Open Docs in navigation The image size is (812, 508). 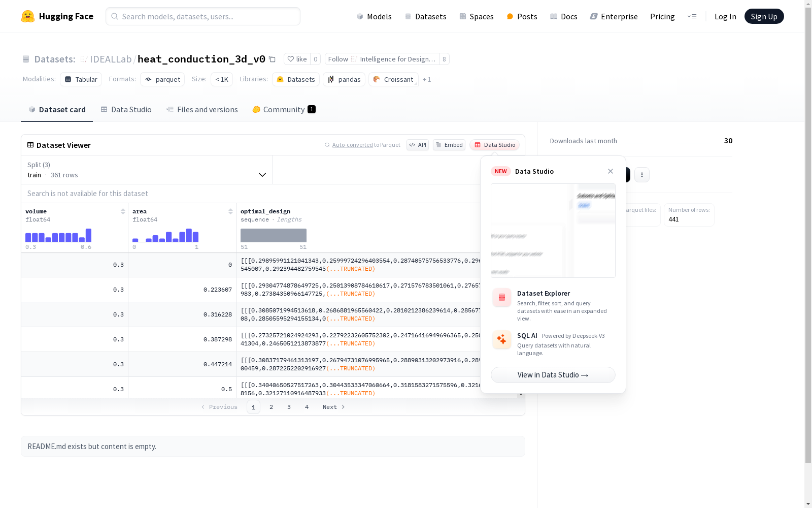pos(564,16)
